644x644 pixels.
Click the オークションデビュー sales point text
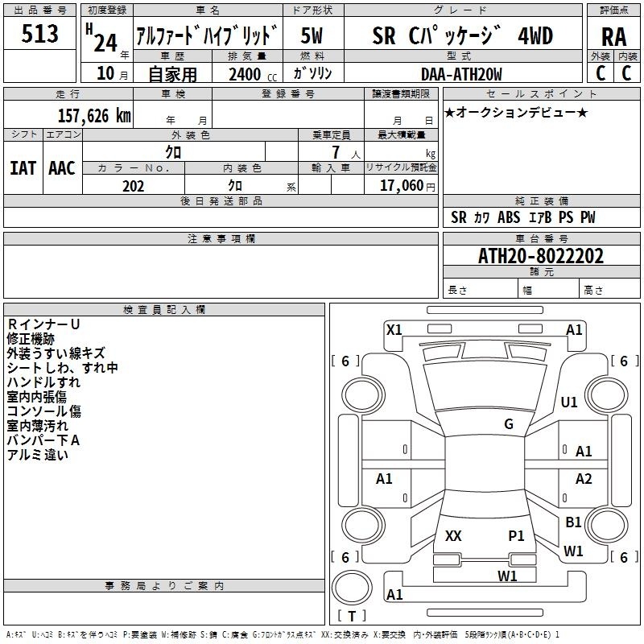[x=516, y=112]
